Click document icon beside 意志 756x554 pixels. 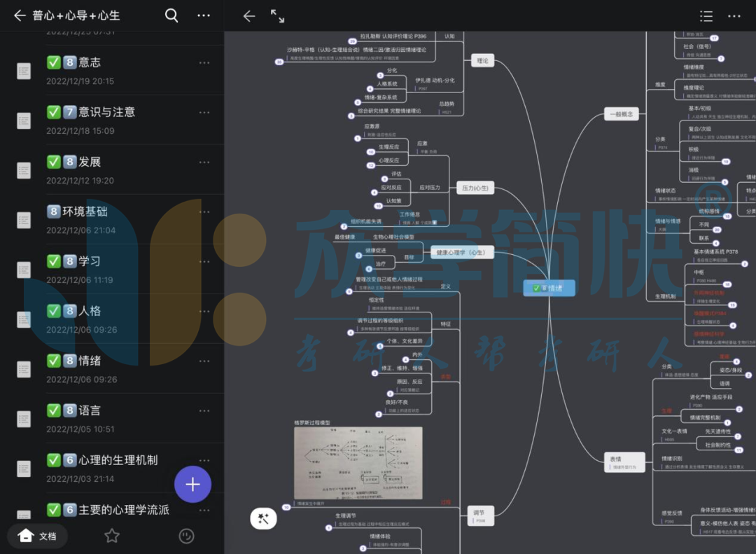click(x=24, y=71)
